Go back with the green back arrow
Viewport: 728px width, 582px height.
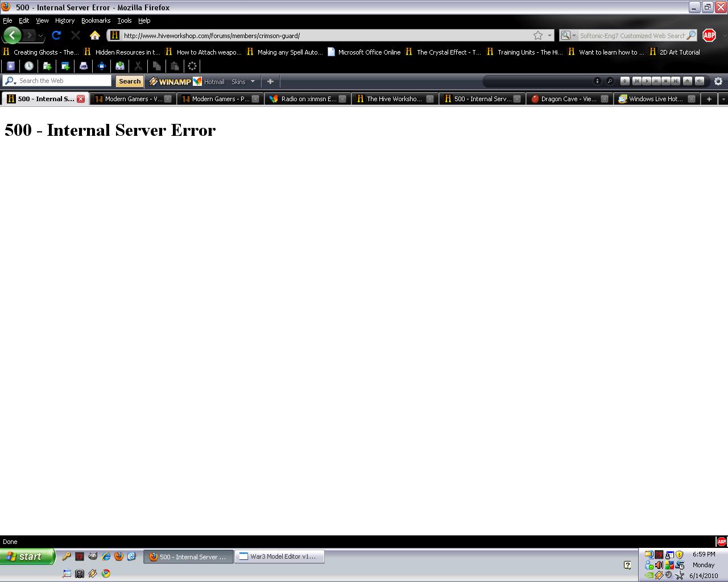point(12,35)
